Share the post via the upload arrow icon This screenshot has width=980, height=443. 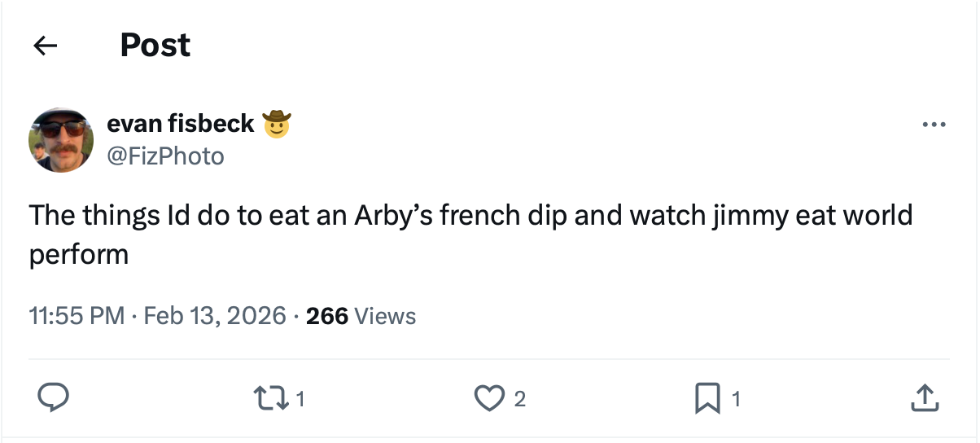pyautogui.click(x=924, y=398)
